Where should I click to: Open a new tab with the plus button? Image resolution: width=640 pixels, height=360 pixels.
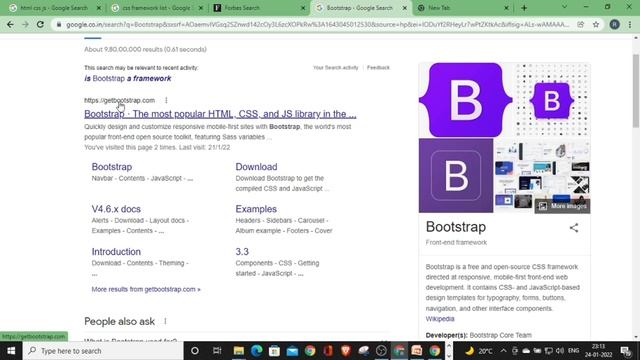click(524, 8)
